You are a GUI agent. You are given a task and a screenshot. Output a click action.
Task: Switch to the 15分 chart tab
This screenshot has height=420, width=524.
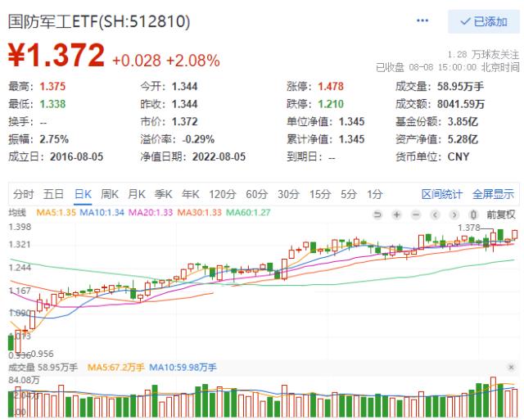320,194
